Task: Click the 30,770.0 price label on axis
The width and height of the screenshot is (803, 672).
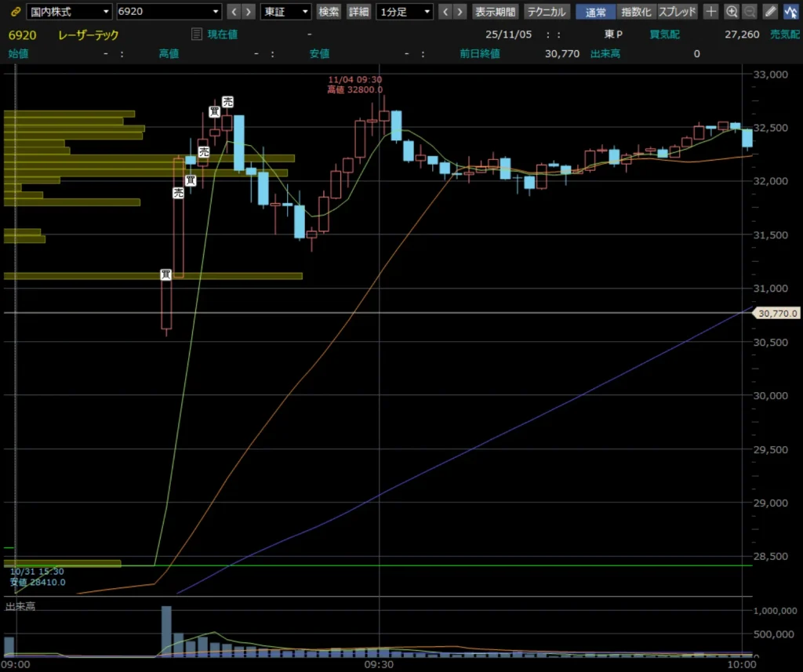Action: point(778,314)
